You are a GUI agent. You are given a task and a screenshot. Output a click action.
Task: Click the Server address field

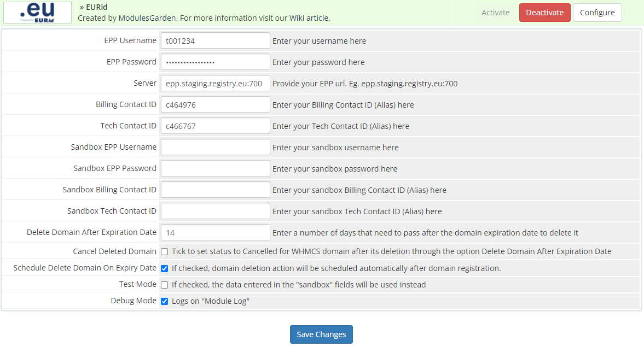215,83
